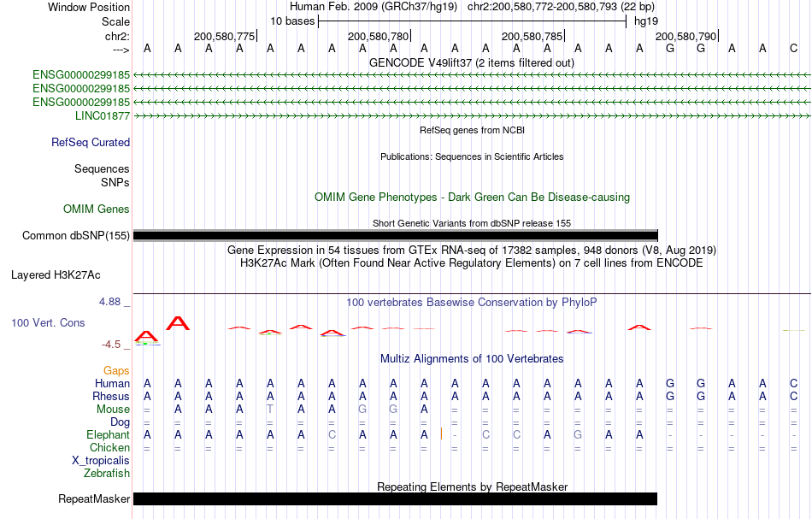The height and width of the screenshot is (519, 812).
Task: Click the black Common dbSNP(155) variant bar
Action: point(396,236)
